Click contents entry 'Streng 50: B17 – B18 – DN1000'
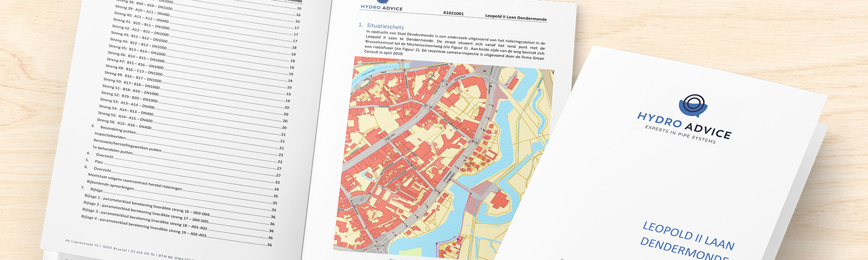This screenshot has width=868, height=260. point(131,83)
